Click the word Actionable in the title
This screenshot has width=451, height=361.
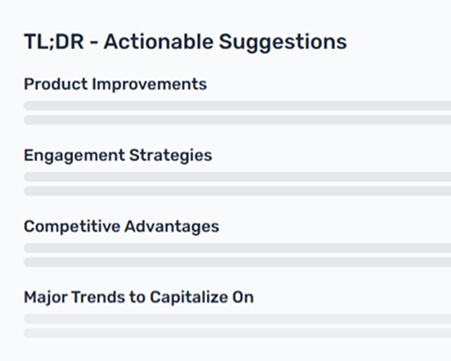pos(158,42)
